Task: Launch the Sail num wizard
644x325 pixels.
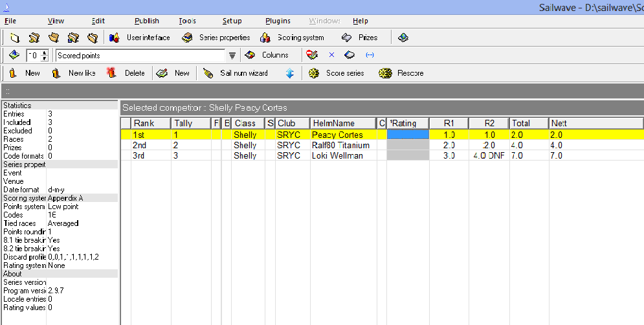Action: point(236,73)
